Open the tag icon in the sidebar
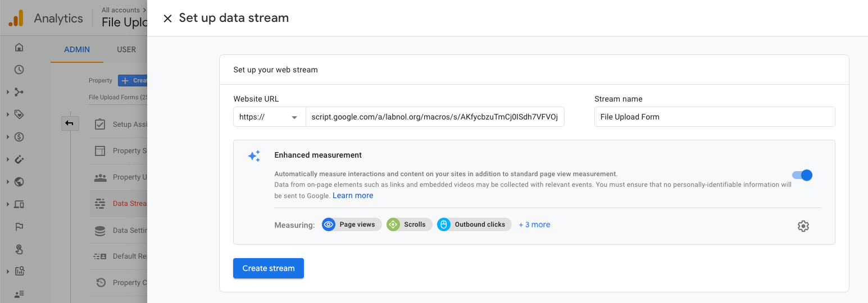The image size is (868, 303). point(19,114)
